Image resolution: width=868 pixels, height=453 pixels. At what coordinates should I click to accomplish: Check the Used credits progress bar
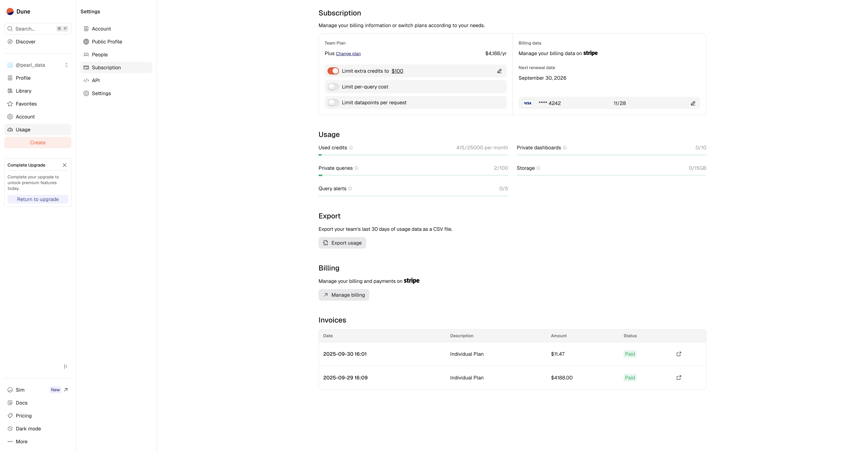coord(413,155)
